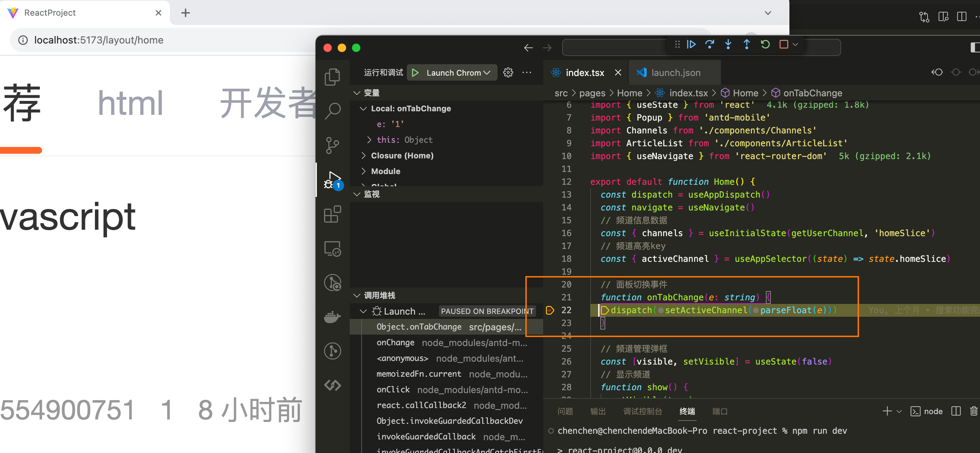Collapse the 监视 watch section
Image resolution: width=980 pixels, height=453 pixels.
pos(357,194)
